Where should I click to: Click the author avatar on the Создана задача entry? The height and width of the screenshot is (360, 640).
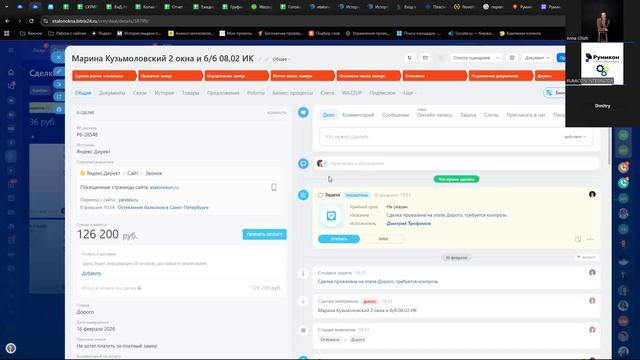pos(592,273)
